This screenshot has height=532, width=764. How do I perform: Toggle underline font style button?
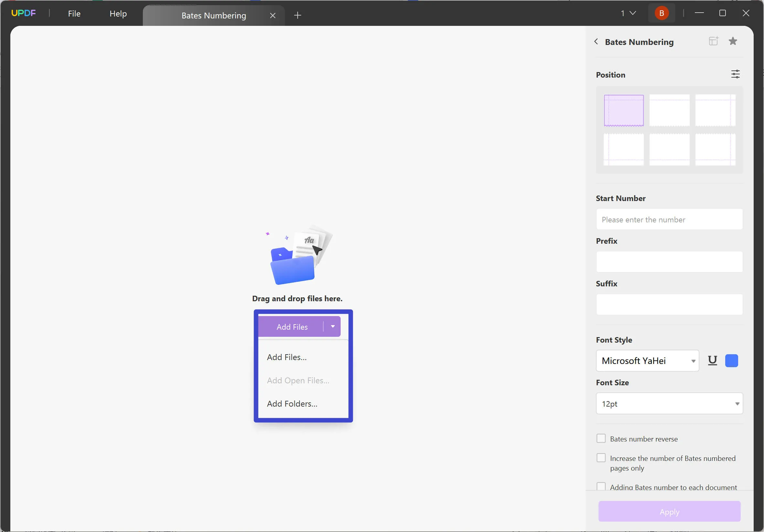click(712, 360)
